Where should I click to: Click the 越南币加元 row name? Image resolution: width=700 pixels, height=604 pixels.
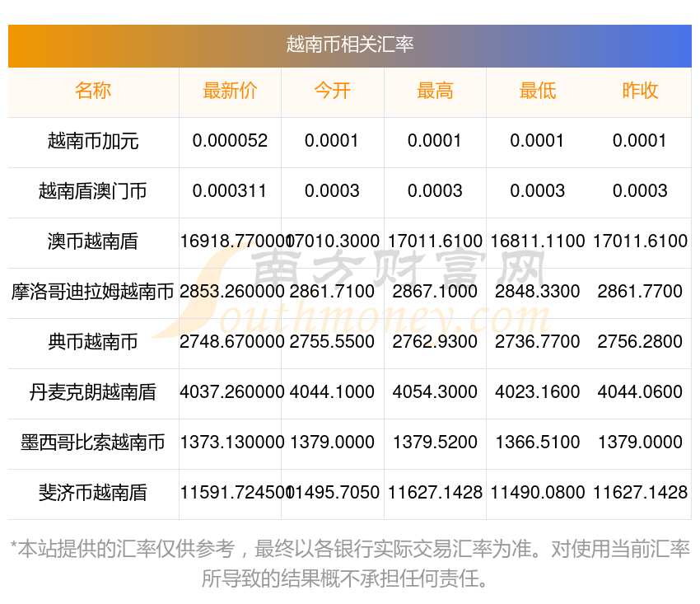click(93, 141)
